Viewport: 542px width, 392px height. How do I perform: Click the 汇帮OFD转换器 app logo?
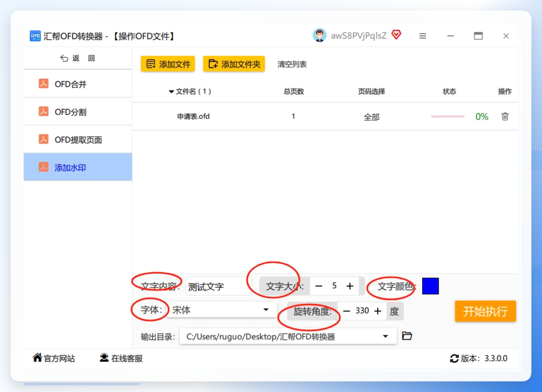(x=35, y=36)
